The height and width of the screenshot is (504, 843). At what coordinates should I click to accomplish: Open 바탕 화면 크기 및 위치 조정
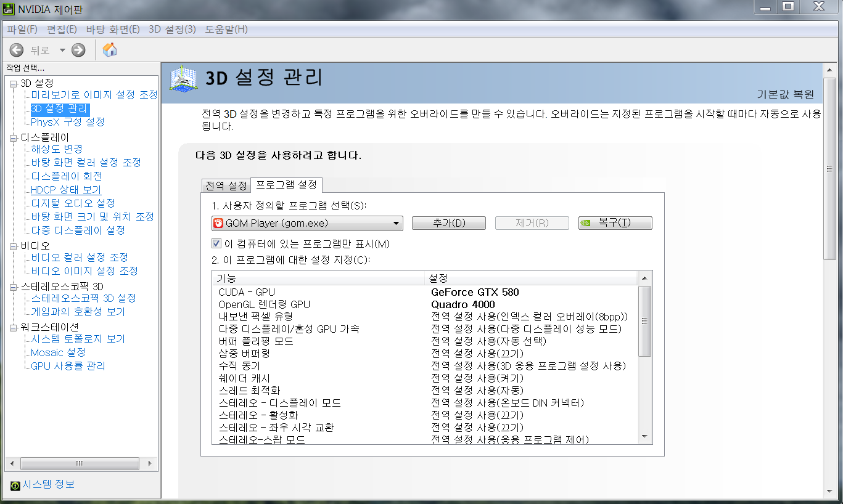(93, 217)
